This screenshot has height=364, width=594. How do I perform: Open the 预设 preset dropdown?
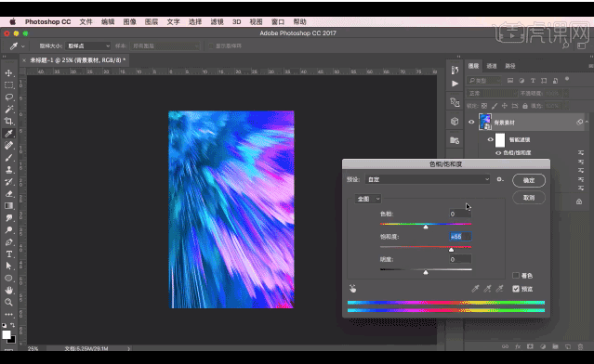[x=429, y=179]
